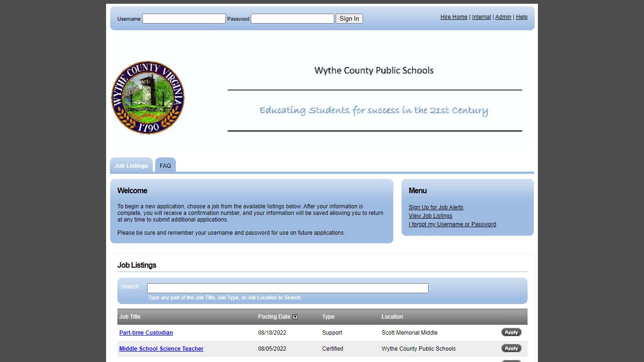This screenshot has height=362, width=644.
Task: Click the Scott Memorial Middle location cell
Action: 409,333
